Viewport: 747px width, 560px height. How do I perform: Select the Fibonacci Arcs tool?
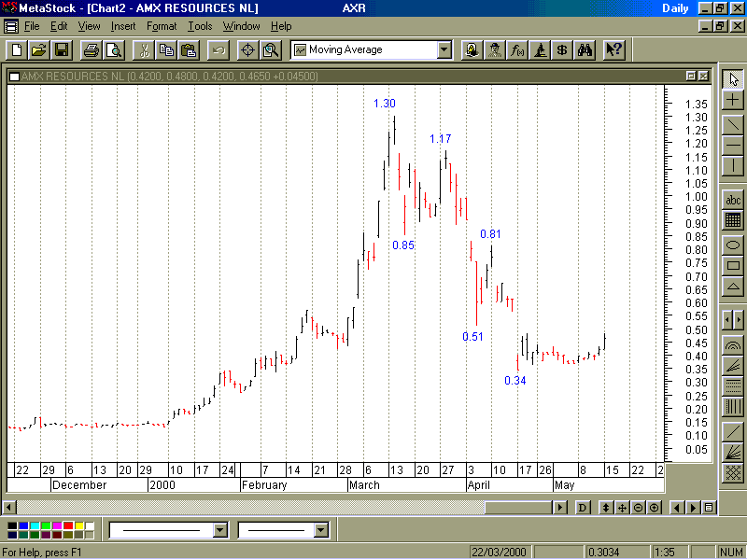coord(733,344)
